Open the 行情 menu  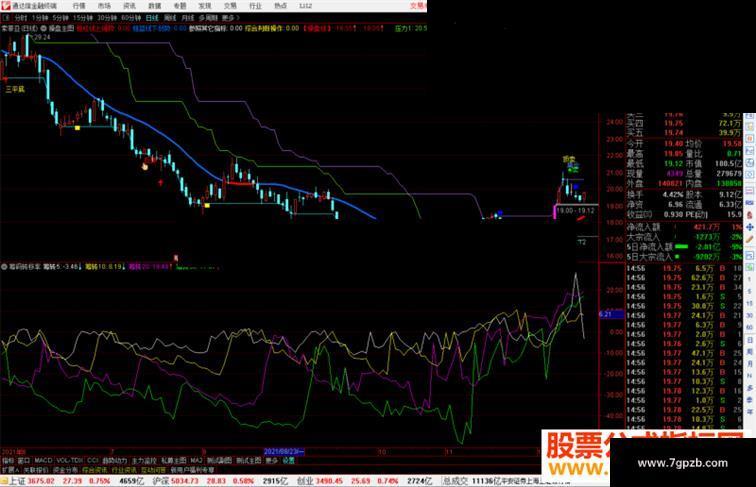[79, 6]
